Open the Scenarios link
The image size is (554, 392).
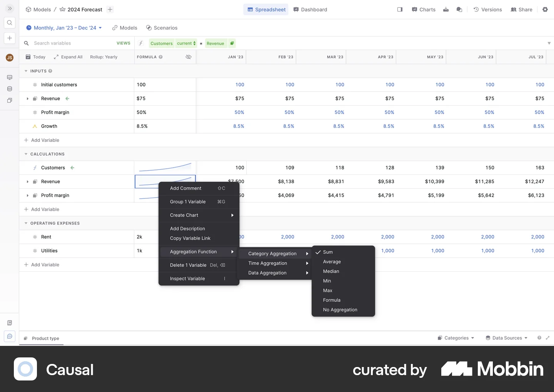(x=162, y=28)
